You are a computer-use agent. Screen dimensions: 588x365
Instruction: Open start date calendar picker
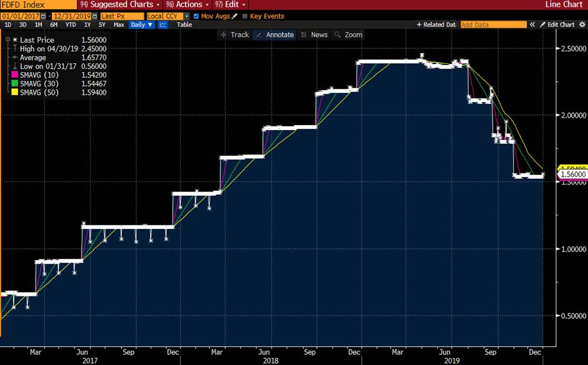click(42, 16)
